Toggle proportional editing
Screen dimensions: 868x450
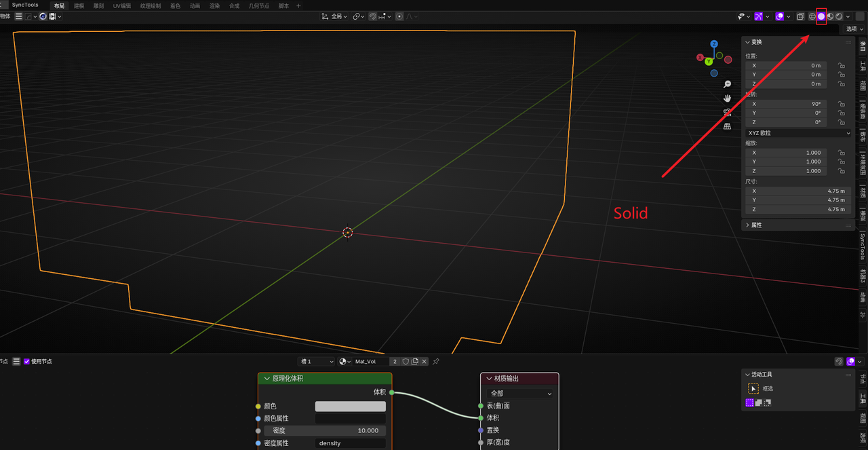coord(399,16)
